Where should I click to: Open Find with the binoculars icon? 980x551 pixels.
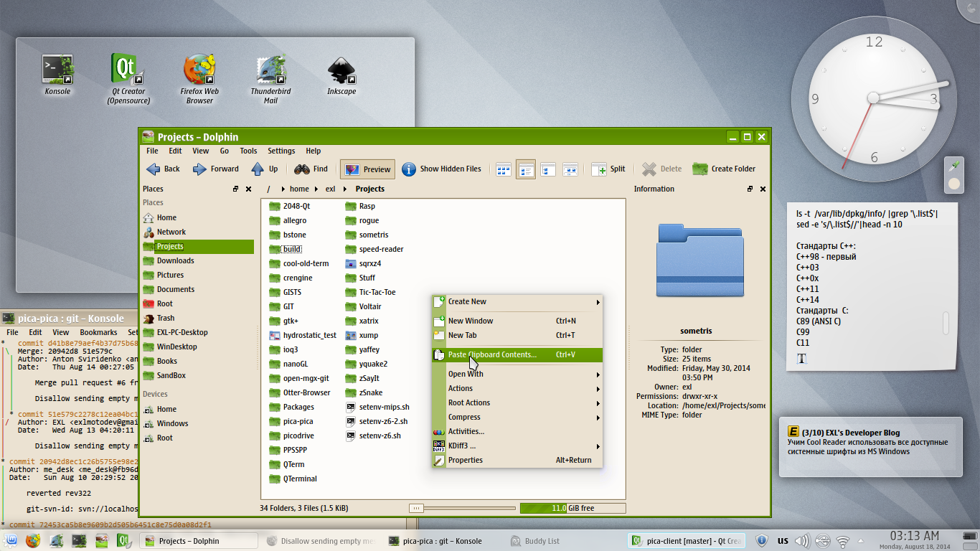(x=311, y=169)
